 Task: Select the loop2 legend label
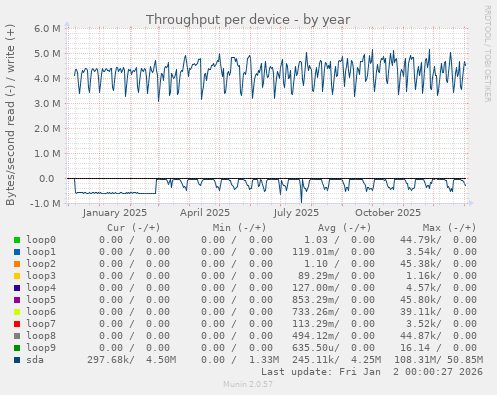point(41,264)
